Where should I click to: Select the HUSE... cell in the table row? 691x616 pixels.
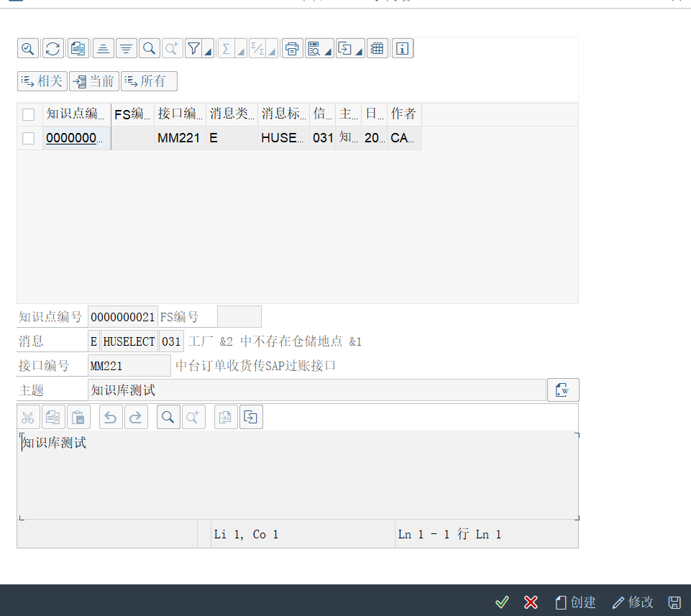point(284,138)
